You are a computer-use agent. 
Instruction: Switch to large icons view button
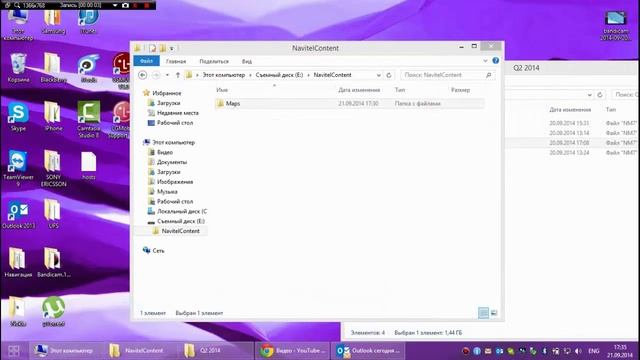[494, 313]
